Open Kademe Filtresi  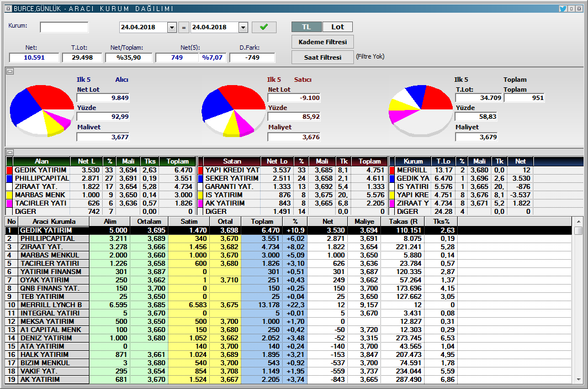coord(322,42)
